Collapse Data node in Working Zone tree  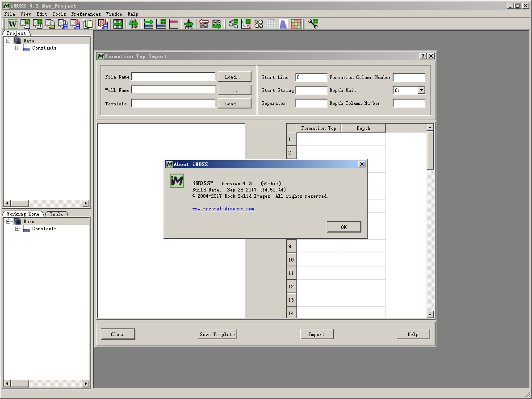click(8, 221)
